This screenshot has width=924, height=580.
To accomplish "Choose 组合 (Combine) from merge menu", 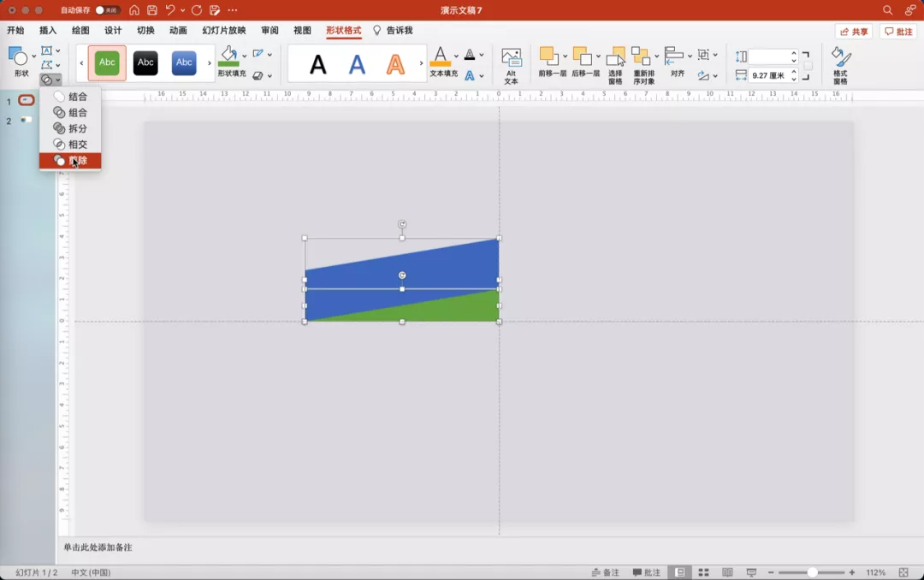I will point(70,113).
